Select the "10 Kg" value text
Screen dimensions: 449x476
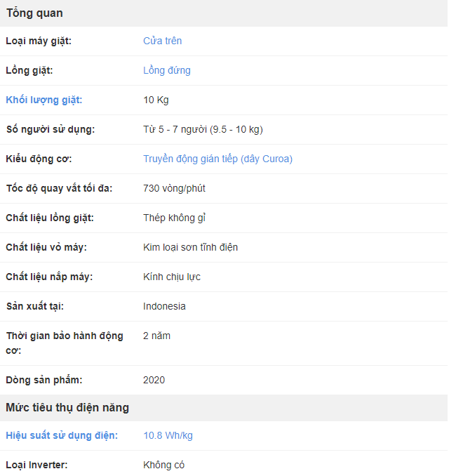[156, 100]
